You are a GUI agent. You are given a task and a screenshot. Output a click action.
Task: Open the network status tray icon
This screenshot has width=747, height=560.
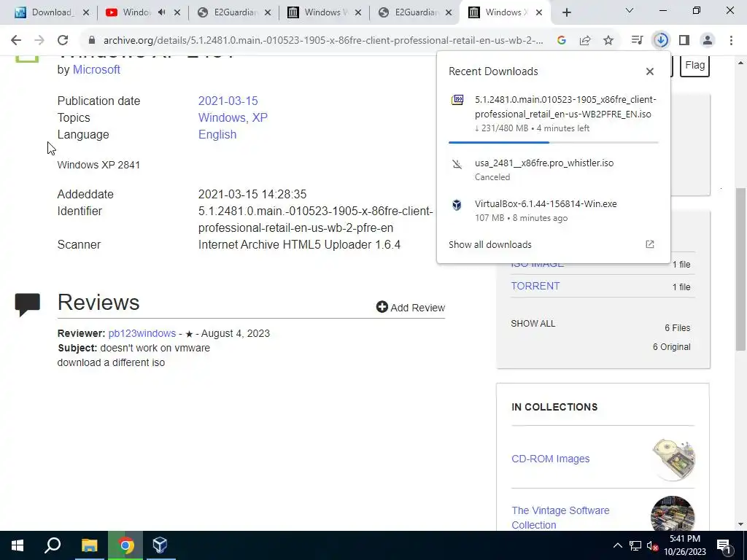pos(635,545)
